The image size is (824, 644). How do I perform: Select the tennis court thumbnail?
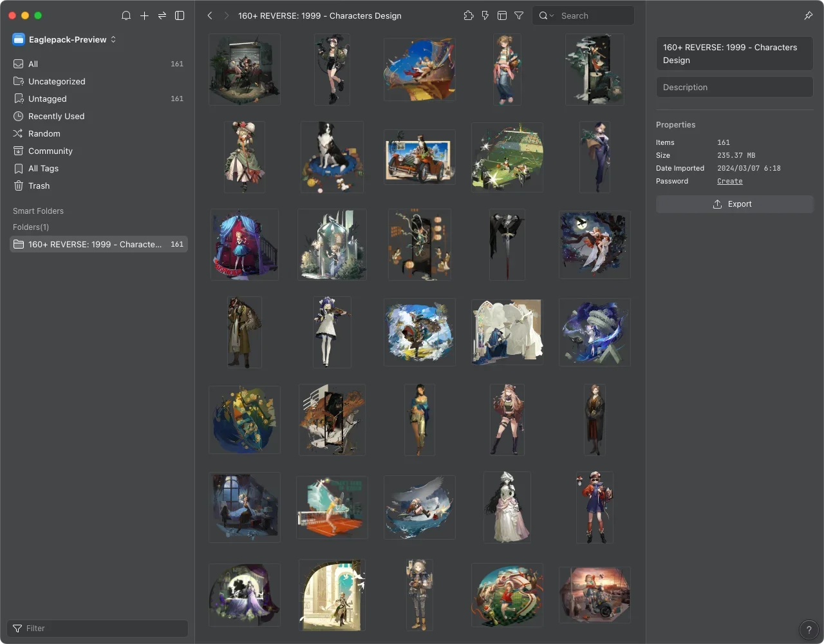(332, 507)
